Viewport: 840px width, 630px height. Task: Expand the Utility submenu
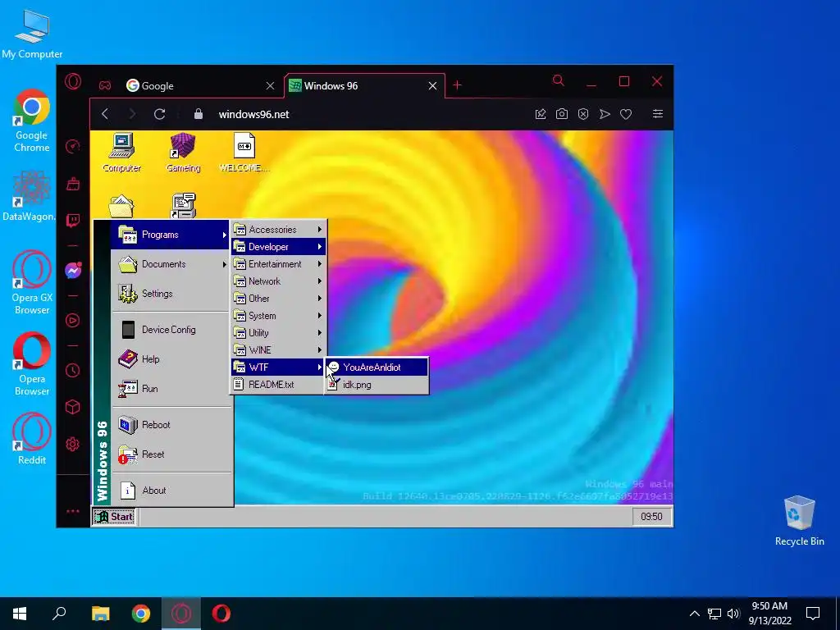[x=279, y=333]
